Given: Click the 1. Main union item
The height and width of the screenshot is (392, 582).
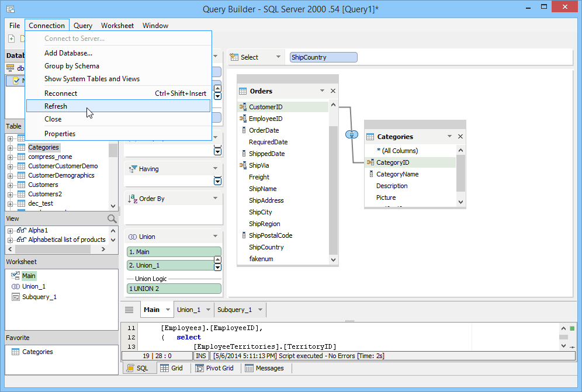Looking at the screenshot, I should 174,252.
